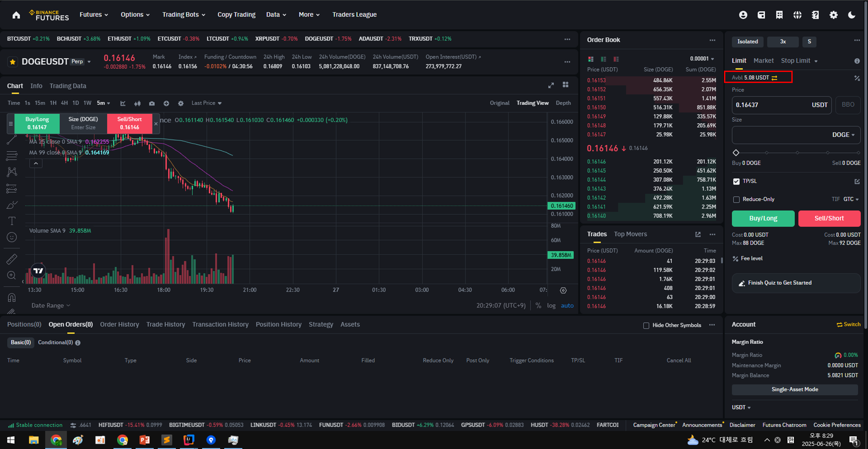Expand Date Range dropdown
Screen dimensions: 868x449
tap(51, 306)
